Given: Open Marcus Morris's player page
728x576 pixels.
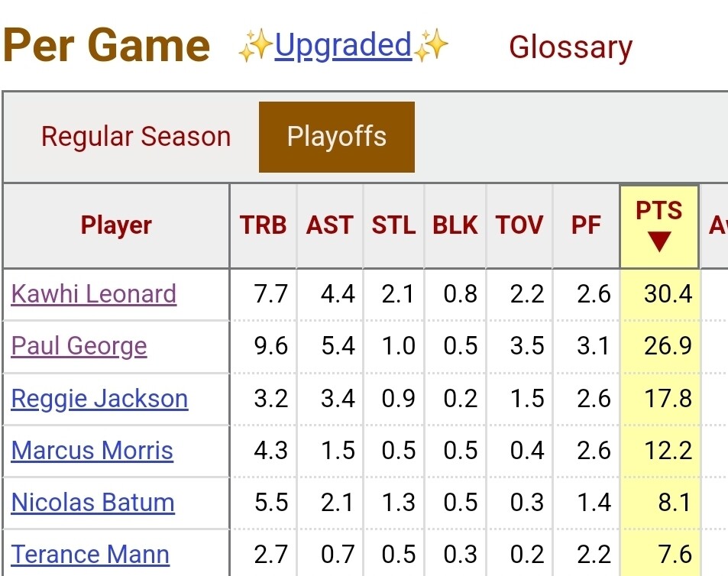Looking at the screenshot, I should pos(92,451).
